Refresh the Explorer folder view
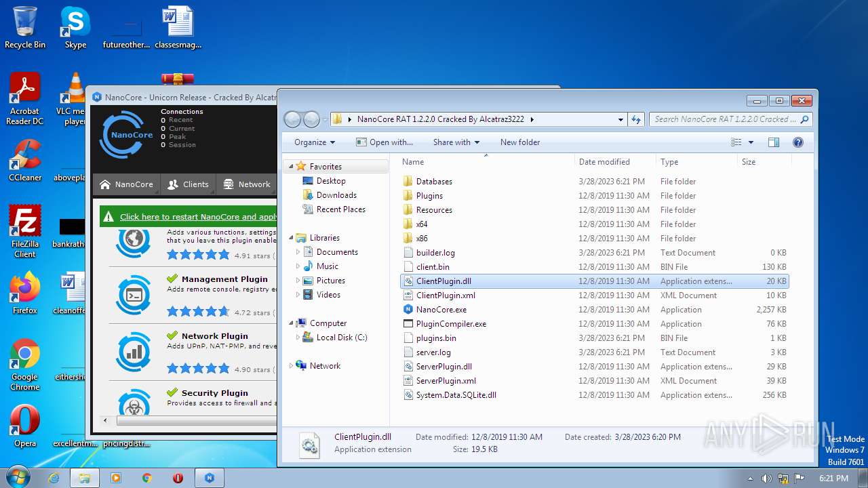The height and width of the screenshot is (488, 868). point(636,119)
